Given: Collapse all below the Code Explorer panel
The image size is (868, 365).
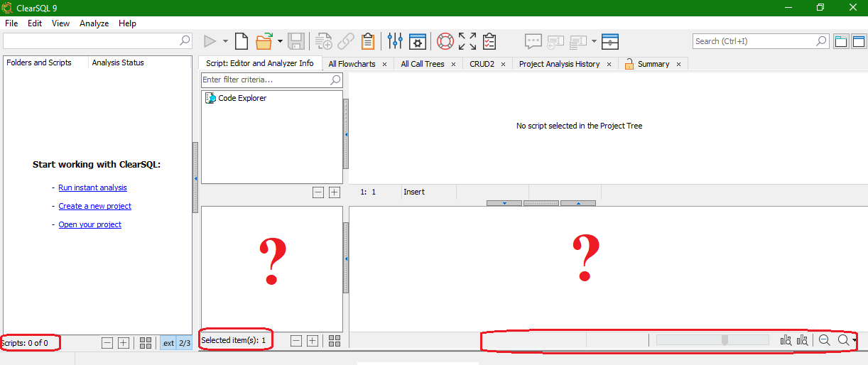Looking at the screenshot, I should tap(318, 192).
